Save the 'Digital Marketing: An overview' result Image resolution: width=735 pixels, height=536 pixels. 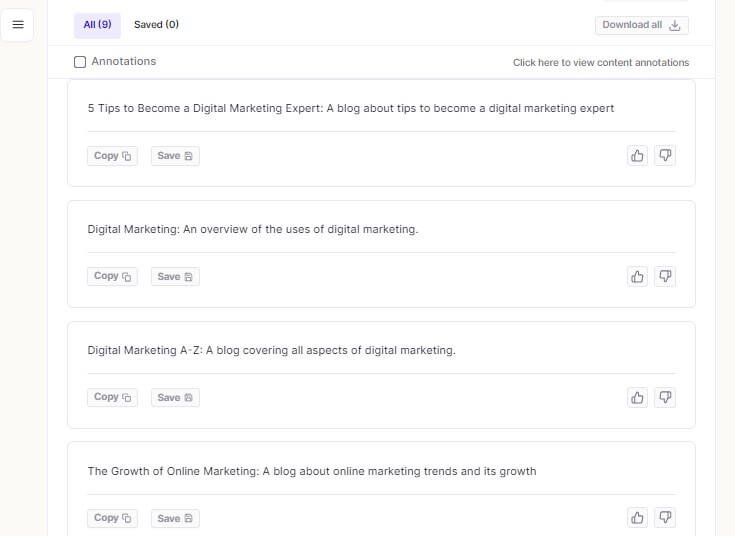pos(175,277)
